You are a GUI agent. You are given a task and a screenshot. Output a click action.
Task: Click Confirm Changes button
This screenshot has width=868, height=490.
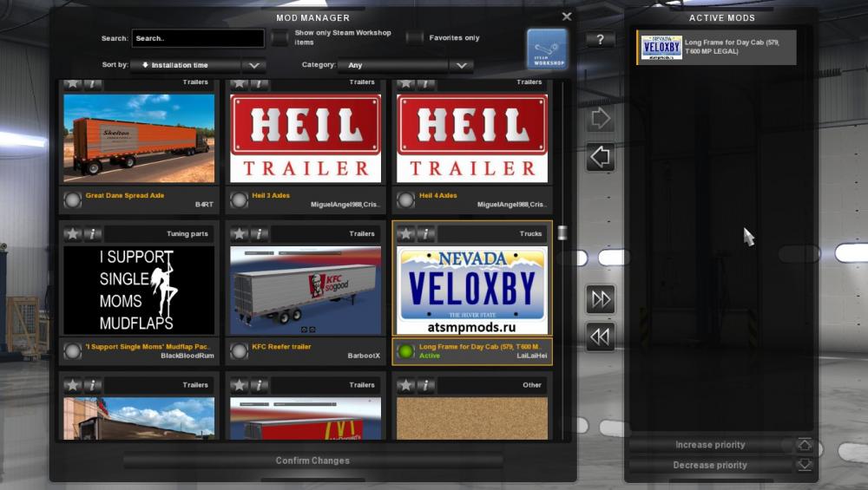(x=312, y=461)
